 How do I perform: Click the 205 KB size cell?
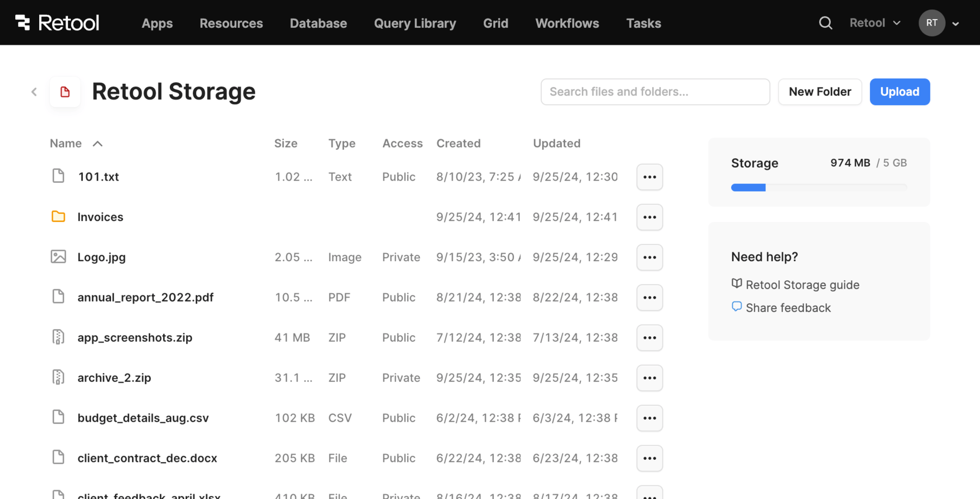(295, 458)
